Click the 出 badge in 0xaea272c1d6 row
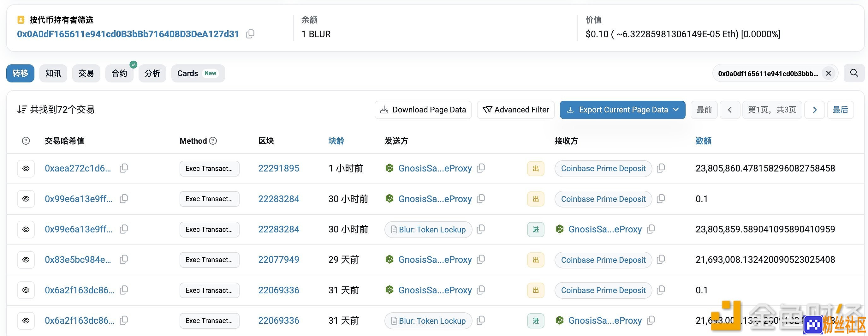Screen dimensions: 868x336 (x=536, y=169)
